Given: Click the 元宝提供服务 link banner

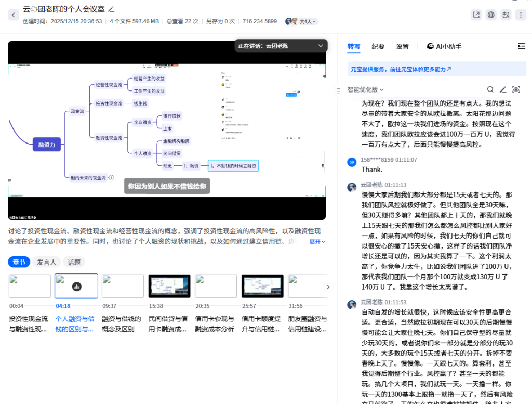Looking at the screenshot, I should pos(401,69).
